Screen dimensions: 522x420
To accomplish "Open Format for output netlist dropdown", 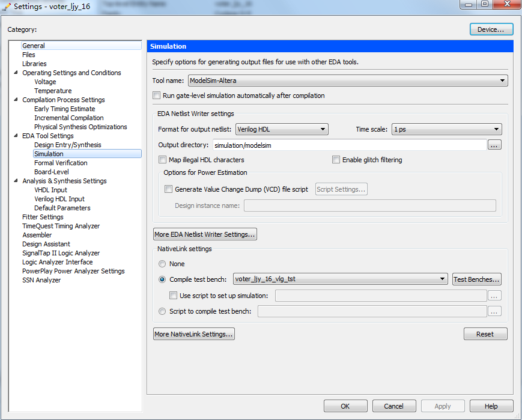I will (x=282, y=129).
